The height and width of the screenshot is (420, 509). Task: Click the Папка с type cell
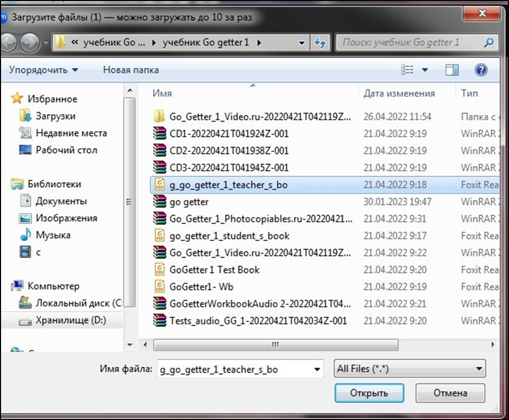point(480,117)
